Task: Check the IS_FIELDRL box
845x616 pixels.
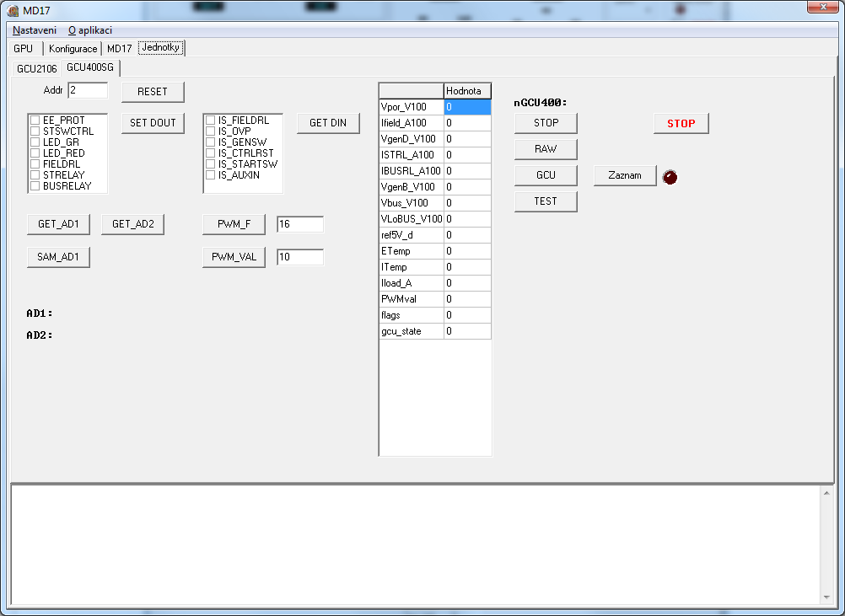Action: 211,120
